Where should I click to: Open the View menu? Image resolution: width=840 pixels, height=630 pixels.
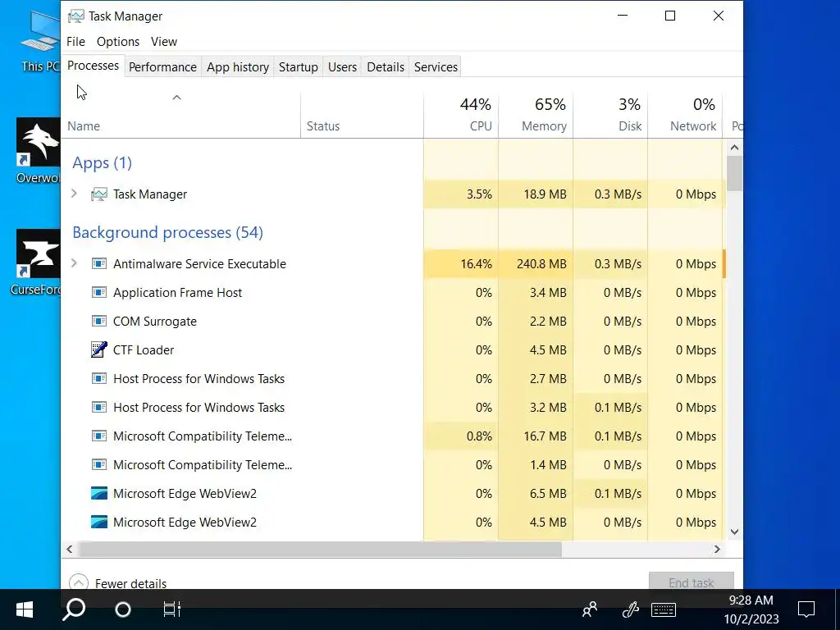(164, 42)
